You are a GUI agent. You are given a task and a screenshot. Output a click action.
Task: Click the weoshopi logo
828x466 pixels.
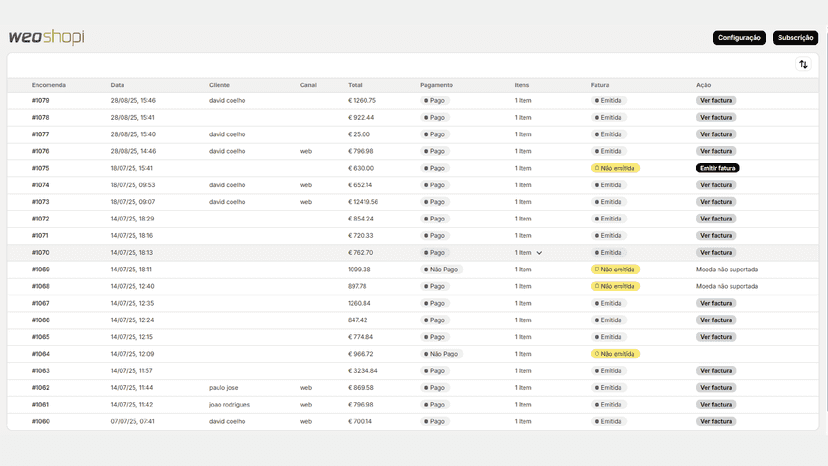46,37
